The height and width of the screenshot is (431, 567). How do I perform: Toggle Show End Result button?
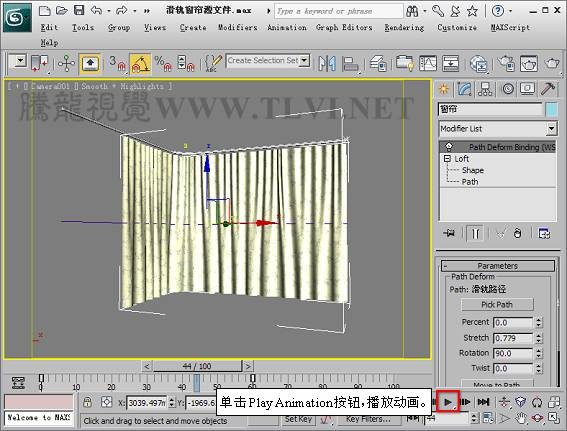point(475,233)
